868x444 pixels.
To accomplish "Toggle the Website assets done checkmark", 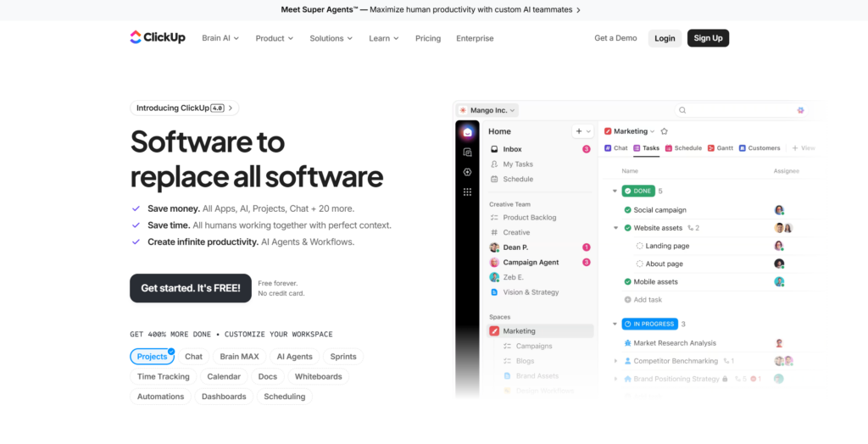I will tap(627, 228).
